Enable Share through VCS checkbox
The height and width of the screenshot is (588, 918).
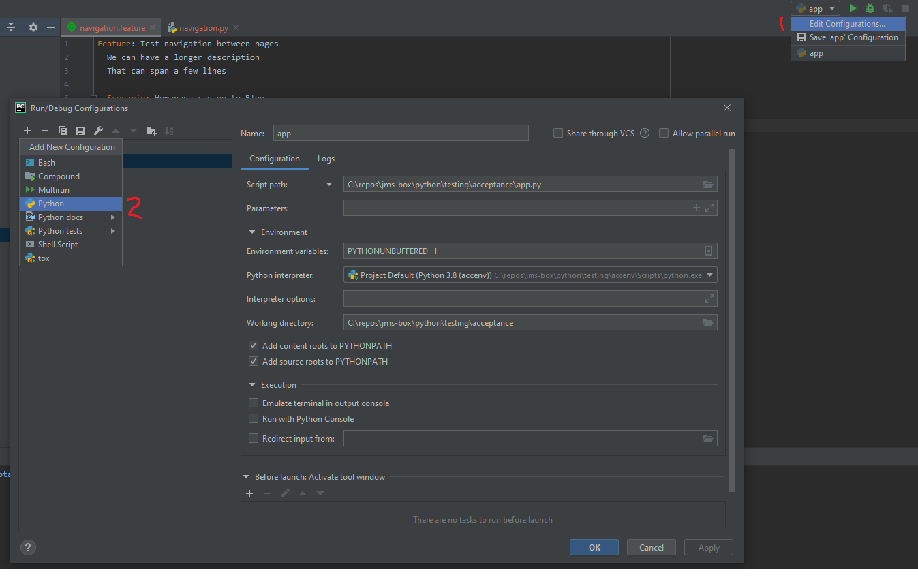558,134
